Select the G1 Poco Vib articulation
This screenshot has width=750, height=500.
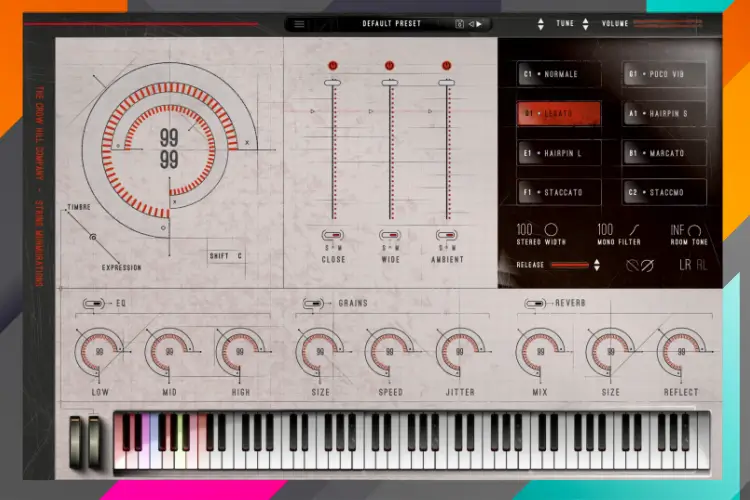[x=664, y=74]
